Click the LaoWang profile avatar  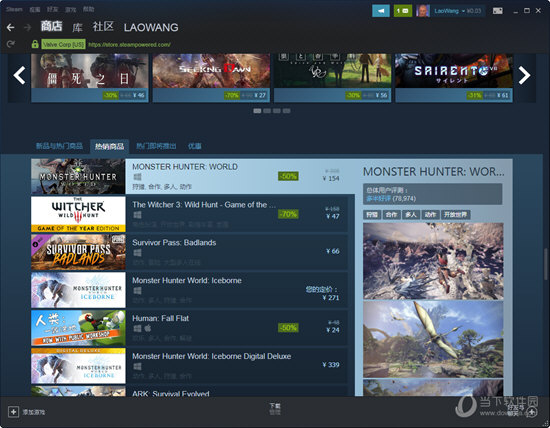(422, 11)
